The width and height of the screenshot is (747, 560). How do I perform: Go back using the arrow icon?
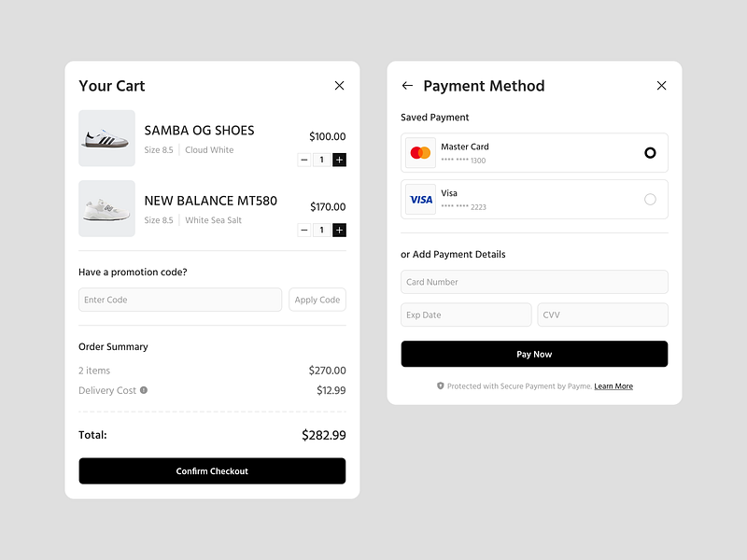click(x=407, y=86)
